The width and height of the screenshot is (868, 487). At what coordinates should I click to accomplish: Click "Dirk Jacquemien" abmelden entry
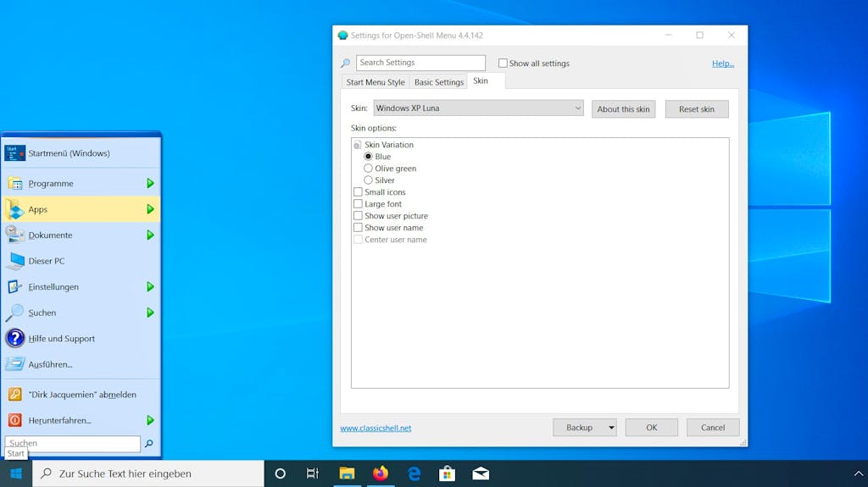point(81,394)
